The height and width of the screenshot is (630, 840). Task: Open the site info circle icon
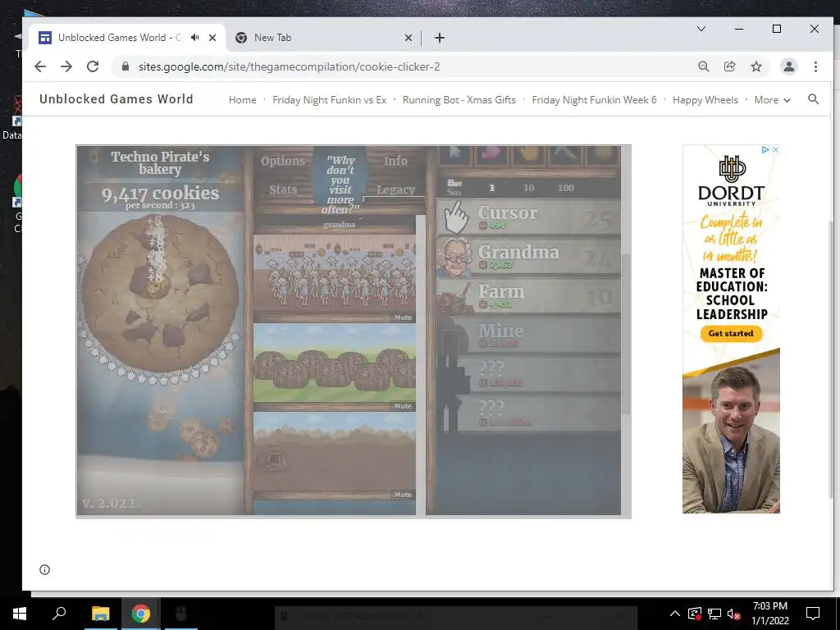coord(44,569)
